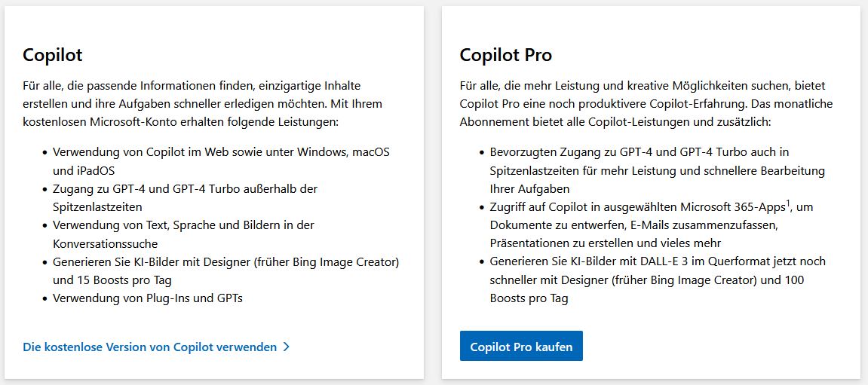This screenshot has width=868, height=385.
Task: Click the chevron arrow after the free version link
Action: 287,347
